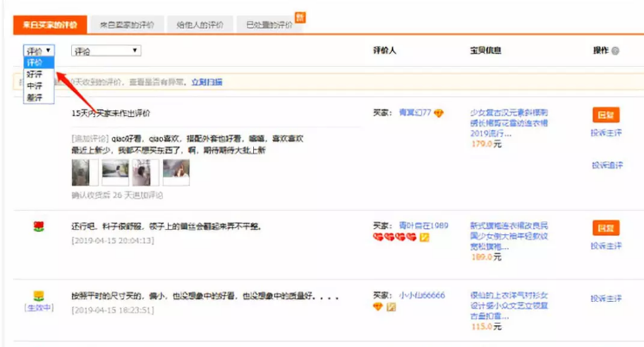Click note icon beside 青叶自在1989 hearts
The width and height of the screenshot is (644, 347).
tap(424, 237)
